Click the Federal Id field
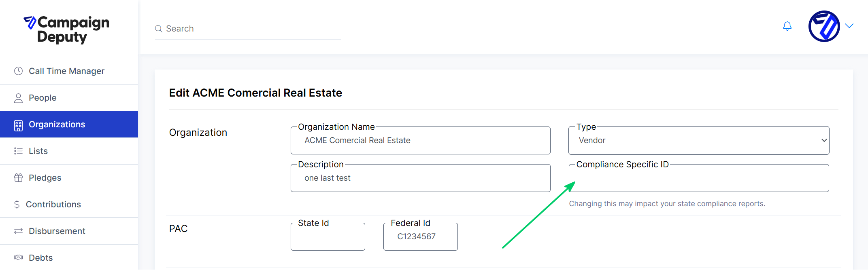This screenshot has height=270, width=868. click(420, 236)
